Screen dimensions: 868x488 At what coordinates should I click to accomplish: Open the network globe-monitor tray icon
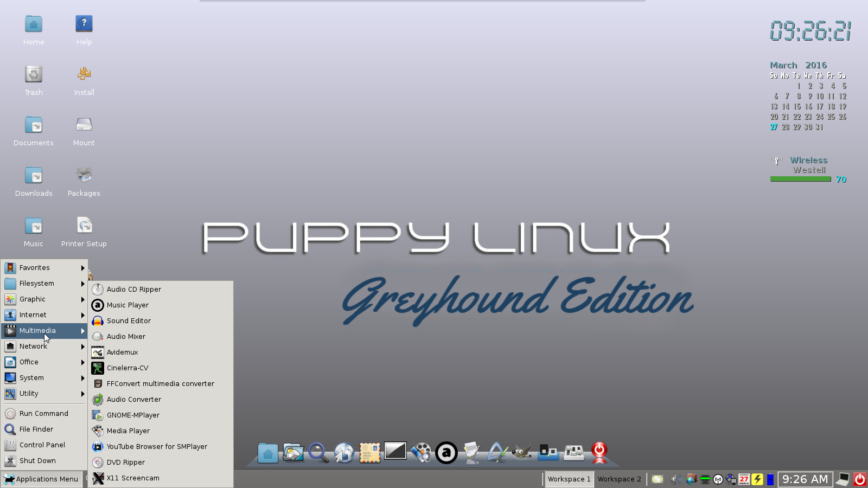click(731, 479)
